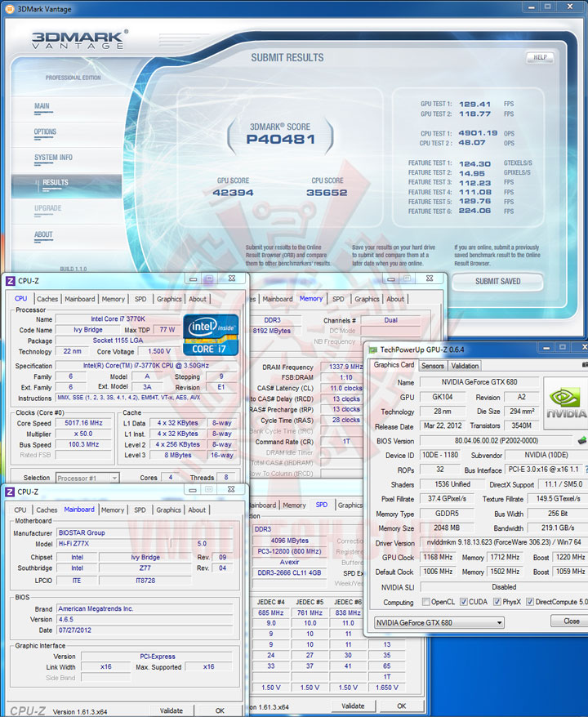Screen dimensions: 588x717
Task: Open CPU tab in the Motherboard CPU-Z window
Action: (20, 510)
